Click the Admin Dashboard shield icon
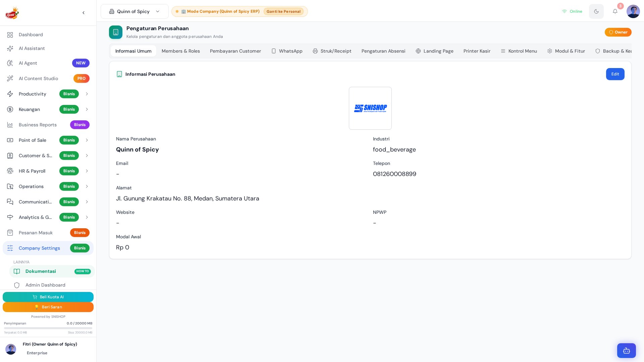 coord(17,285)
